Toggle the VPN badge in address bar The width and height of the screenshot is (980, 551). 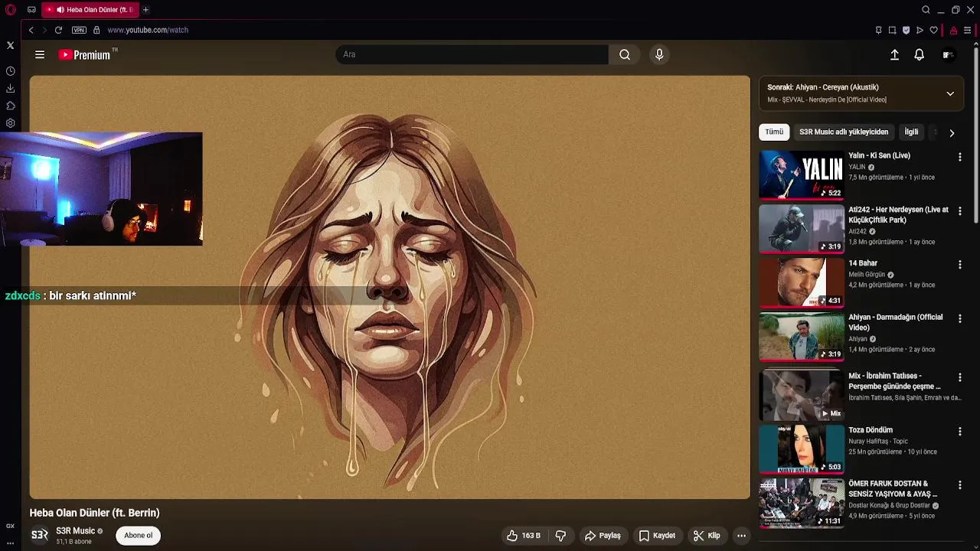79,30
